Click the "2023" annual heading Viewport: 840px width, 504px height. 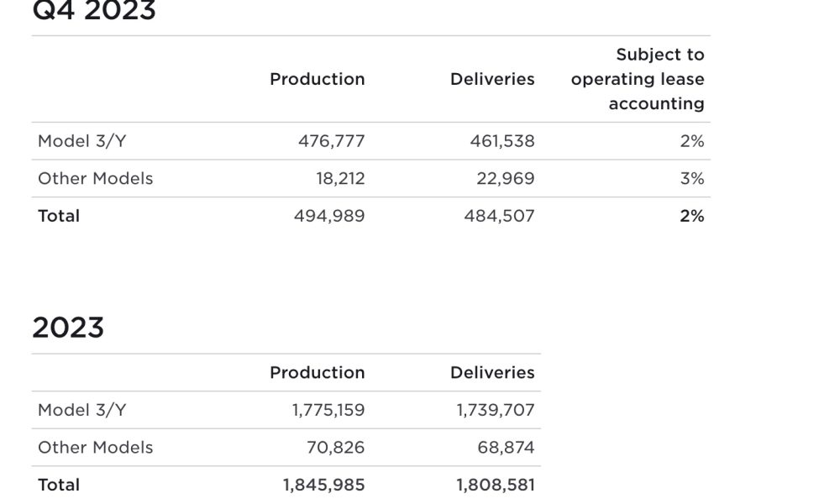(x=68, y=328)
